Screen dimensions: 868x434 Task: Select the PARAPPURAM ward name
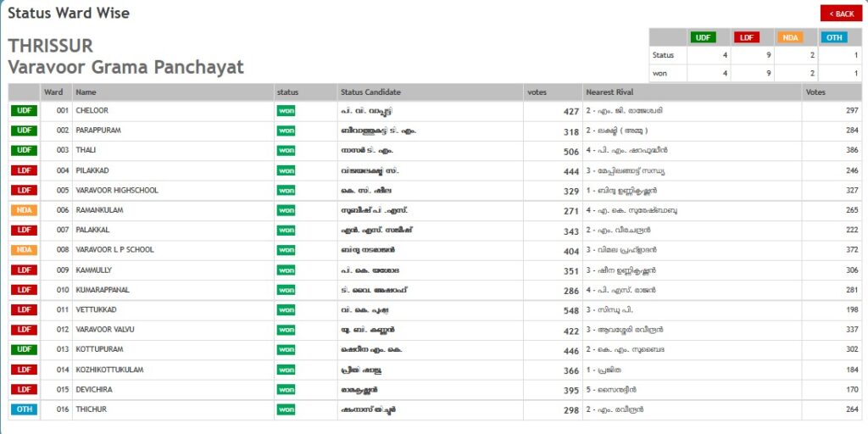point(98,131)
